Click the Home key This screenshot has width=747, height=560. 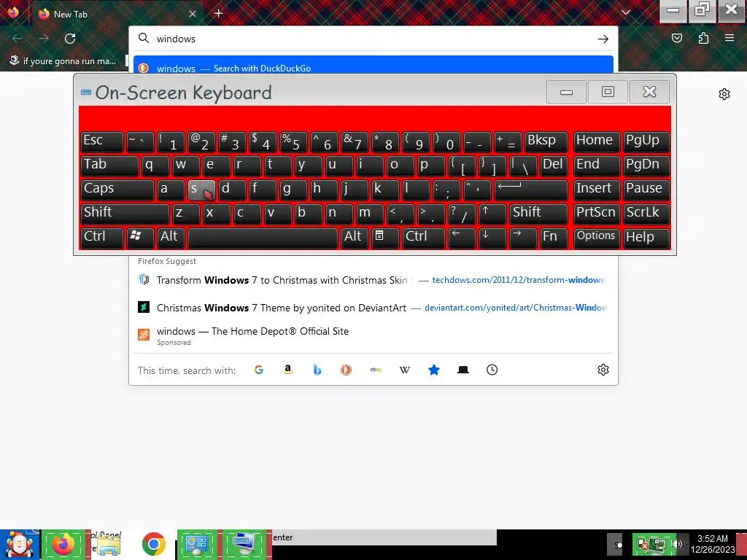(597, 141)
